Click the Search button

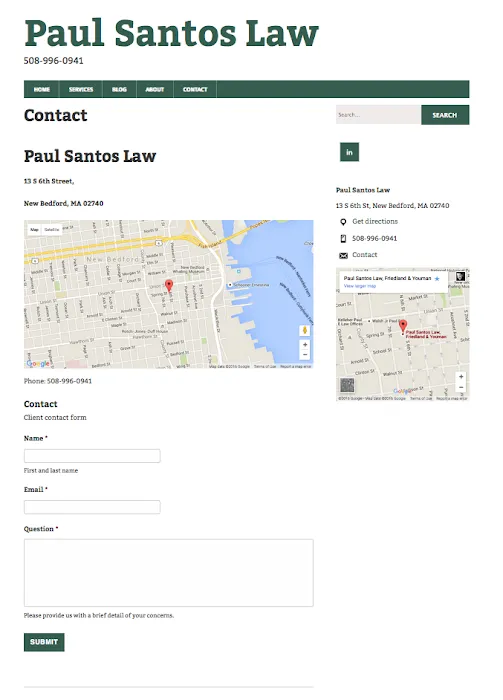click(x=445, y=115)
